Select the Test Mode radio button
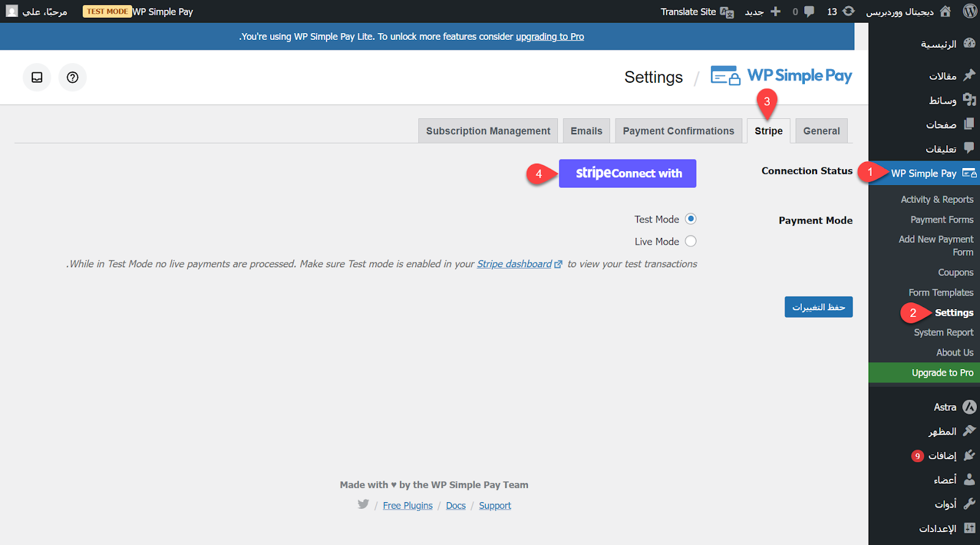The height and width of the screenshot is (545, 980). [690, 219]
